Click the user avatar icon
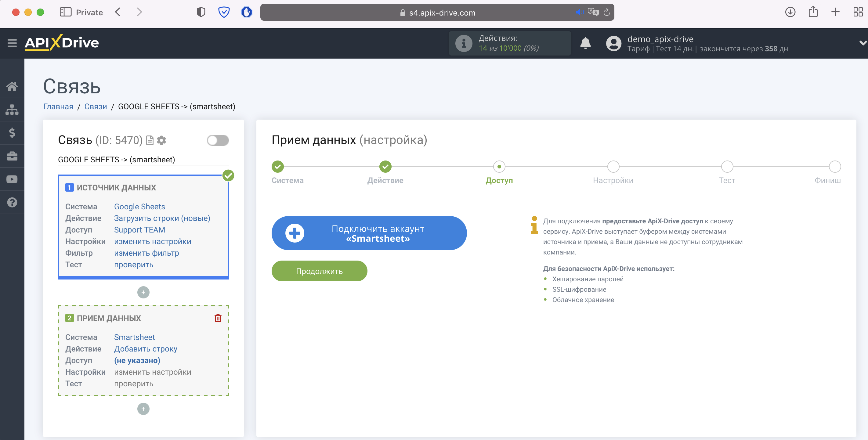Image resolution: width=868 pixels, height=440 pixels. click(x=613, y=43)
